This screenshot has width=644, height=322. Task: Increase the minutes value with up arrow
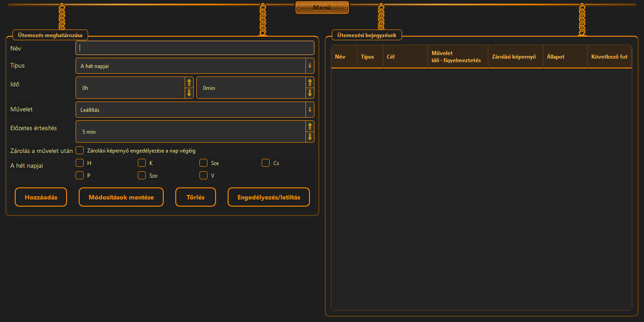(310, 82)
